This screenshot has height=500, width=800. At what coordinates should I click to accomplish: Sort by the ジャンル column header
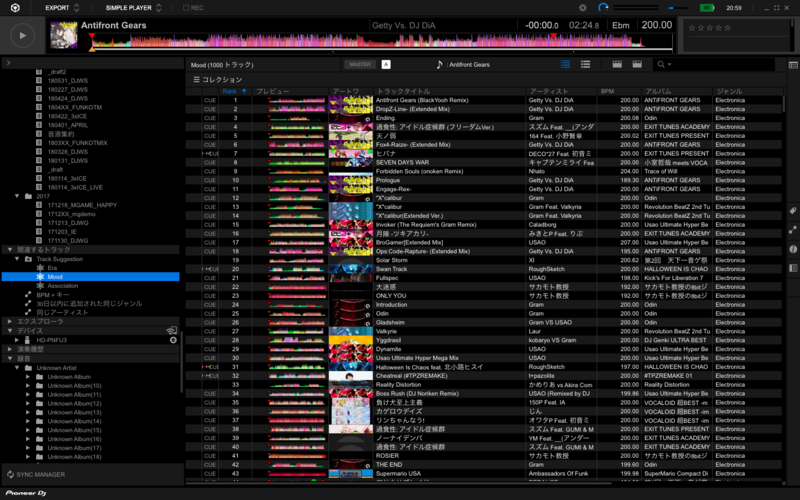click(x=747, y=91)
